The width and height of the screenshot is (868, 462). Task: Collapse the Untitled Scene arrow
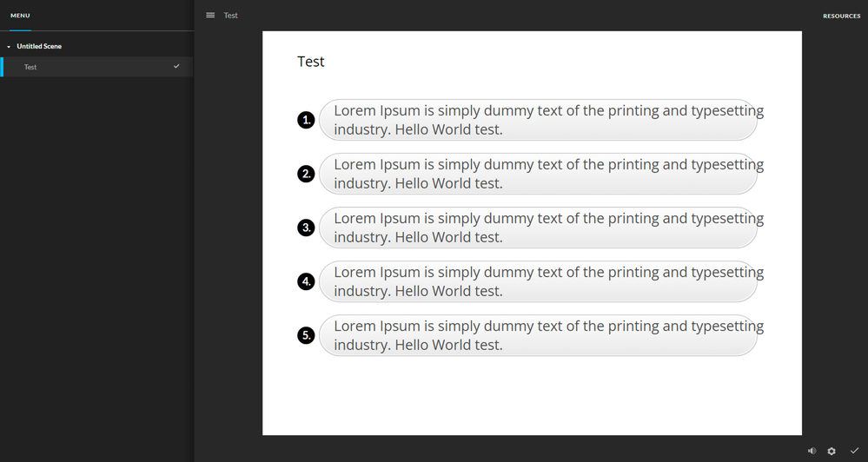9,47
